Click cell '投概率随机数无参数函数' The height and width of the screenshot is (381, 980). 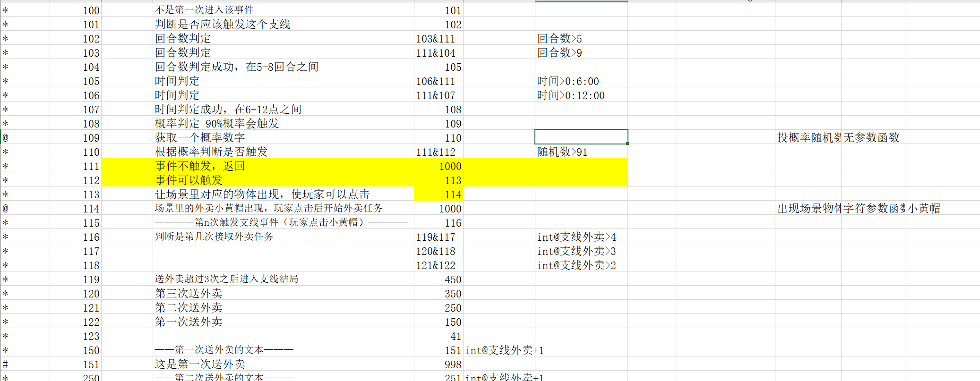[x=838, y=137]
